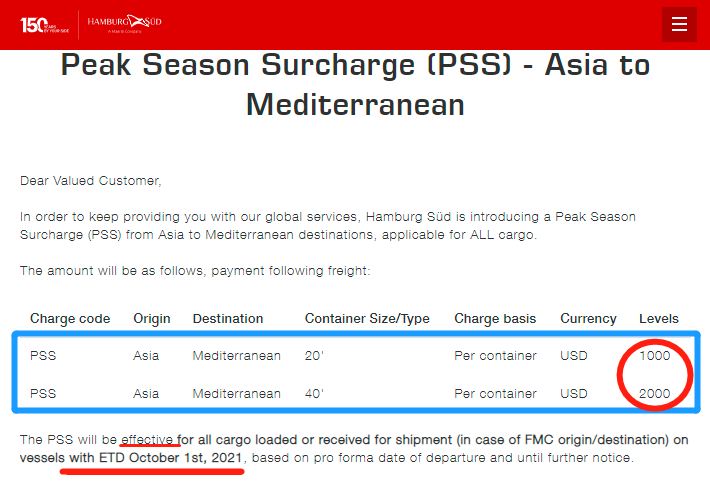Click the Origin column header
This screenshot has width=710, height=484.
152,319
